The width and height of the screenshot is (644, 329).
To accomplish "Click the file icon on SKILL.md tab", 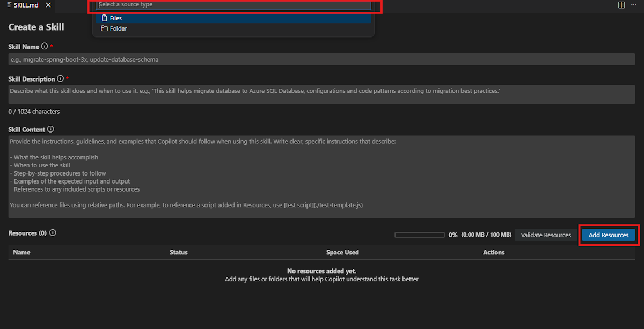I will point(9,5).
